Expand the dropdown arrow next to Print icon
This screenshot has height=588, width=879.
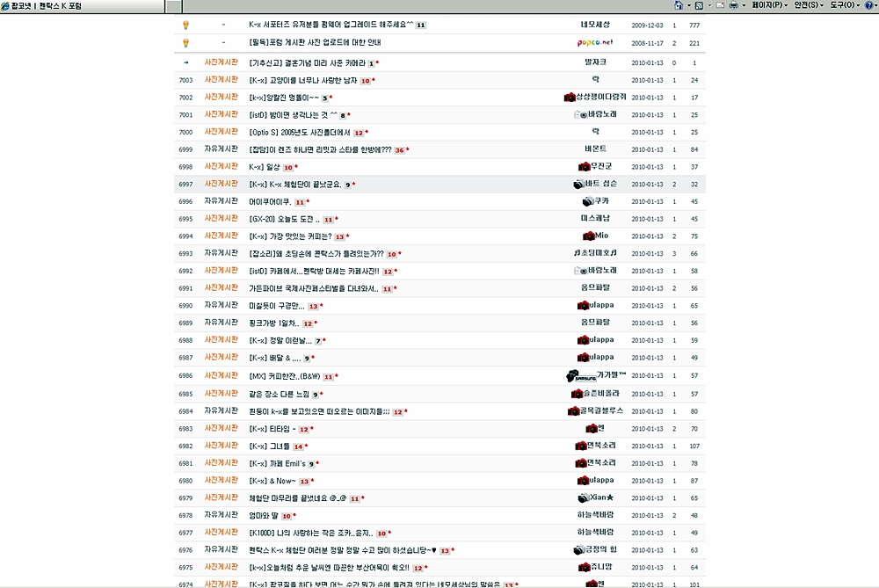[x=743, y=5]
